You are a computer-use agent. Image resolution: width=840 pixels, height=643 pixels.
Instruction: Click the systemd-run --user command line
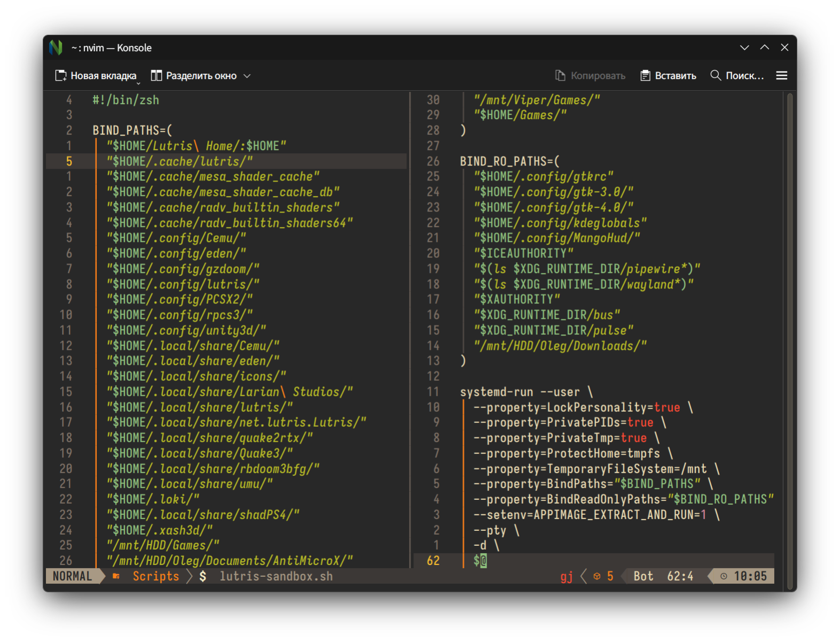tap(526, 392)
